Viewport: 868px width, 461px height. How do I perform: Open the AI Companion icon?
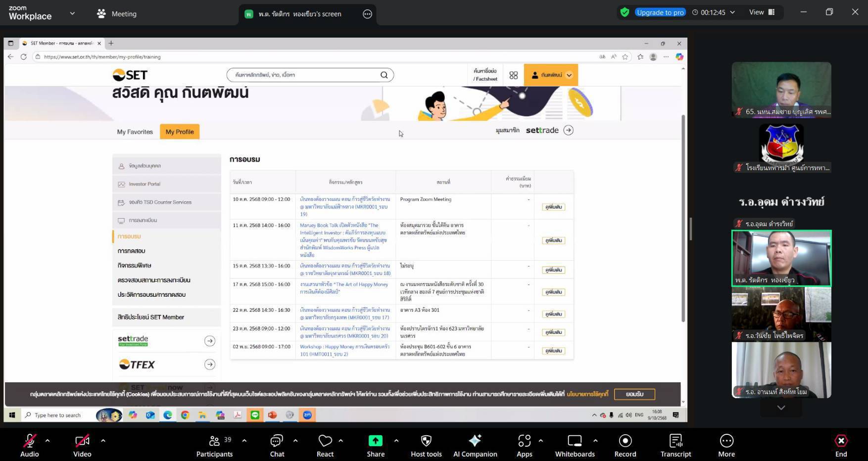(x=475, y=441)
